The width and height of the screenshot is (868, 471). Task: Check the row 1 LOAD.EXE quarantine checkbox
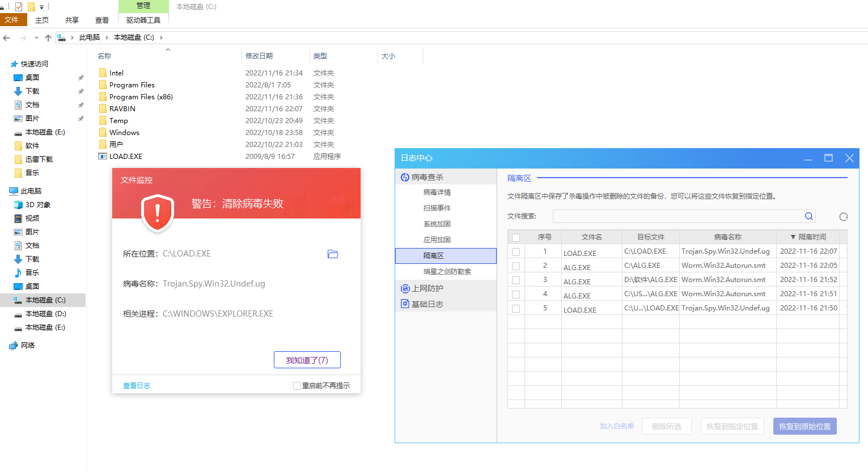[516, 252]
